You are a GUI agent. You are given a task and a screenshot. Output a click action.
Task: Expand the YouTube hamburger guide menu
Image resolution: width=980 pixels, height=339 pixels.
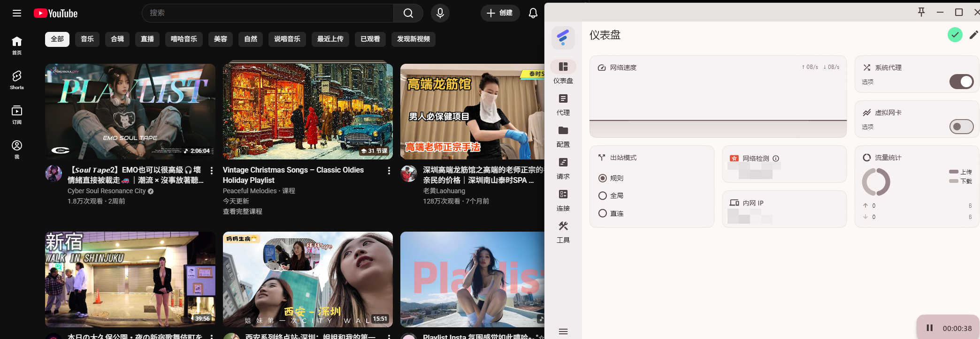[17, 13]
